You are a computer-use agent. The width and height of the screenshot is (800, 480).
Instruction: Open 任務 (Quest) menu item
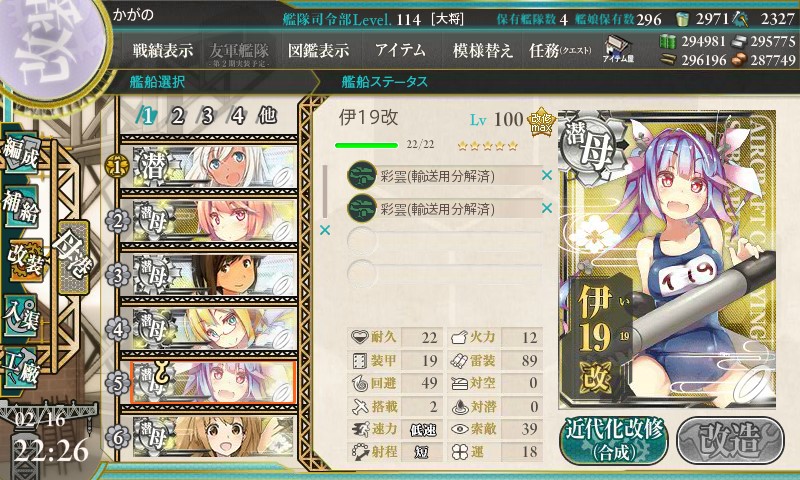point(560,50)
